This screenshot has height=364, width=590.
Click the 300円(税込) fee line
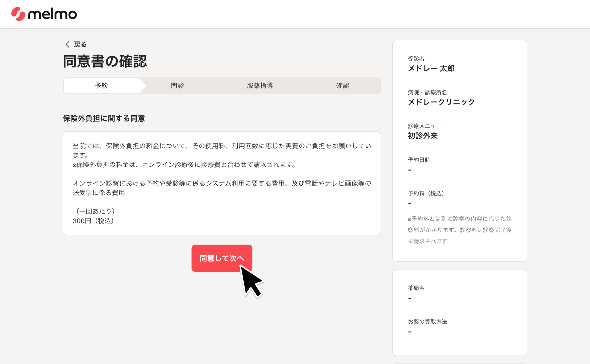click(93, 221)
